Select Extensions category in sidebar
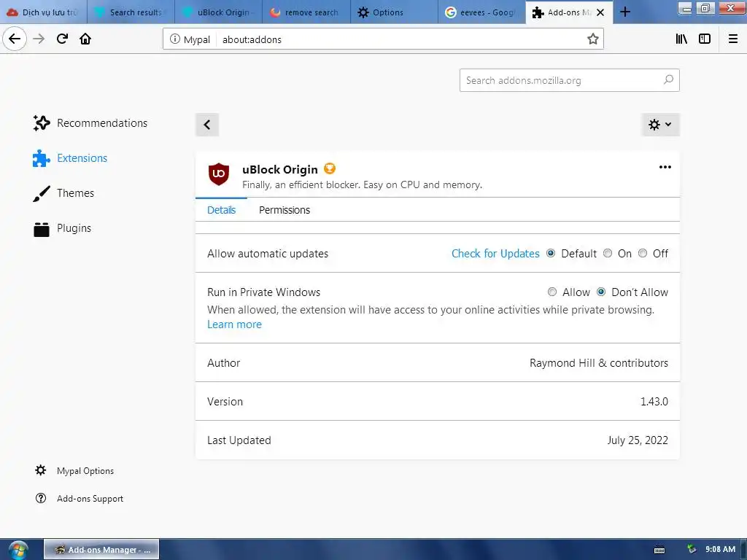This screenshot has width=747, height=560. point(70,158)
